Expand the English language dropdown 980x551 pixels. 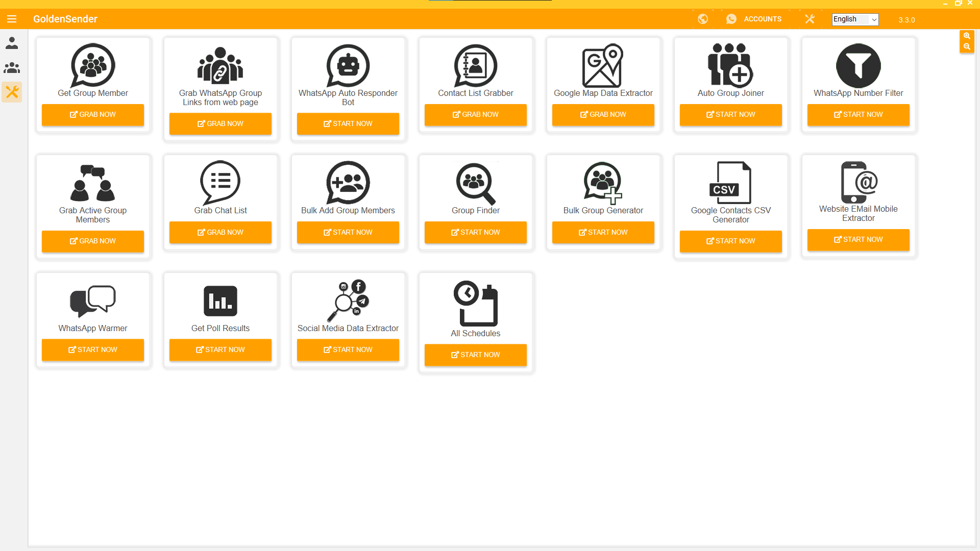(855, 19)
